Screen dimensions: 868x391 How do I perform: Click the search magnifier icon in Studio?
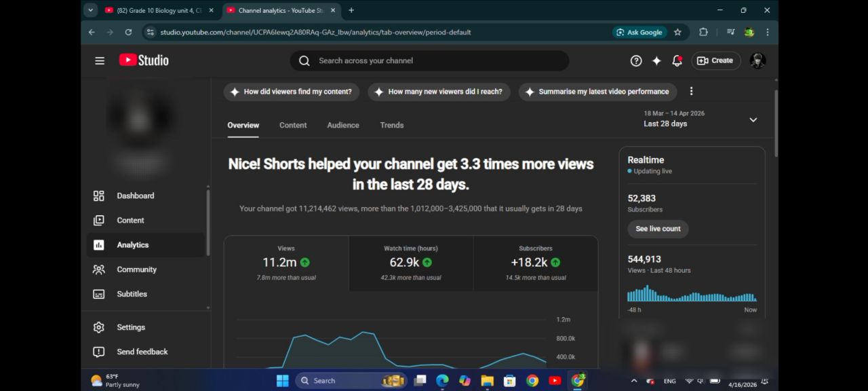(304, 60)
